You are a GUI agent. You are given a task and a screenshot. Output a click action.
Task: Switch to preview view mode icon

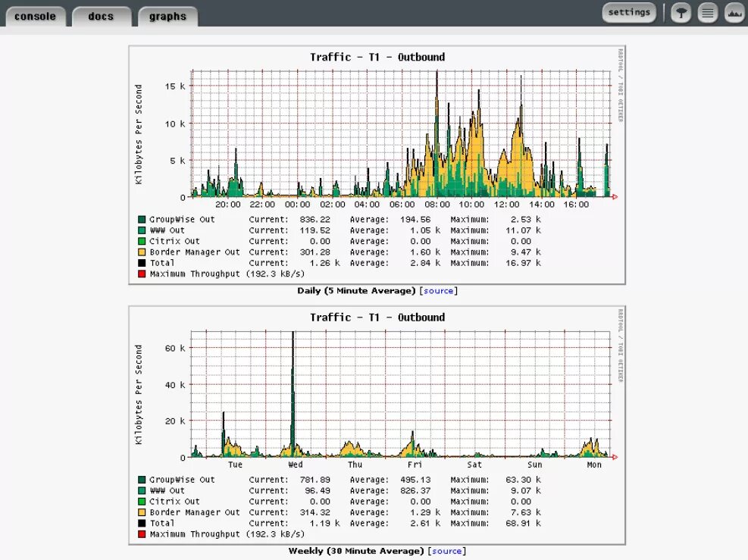(734, 13)
